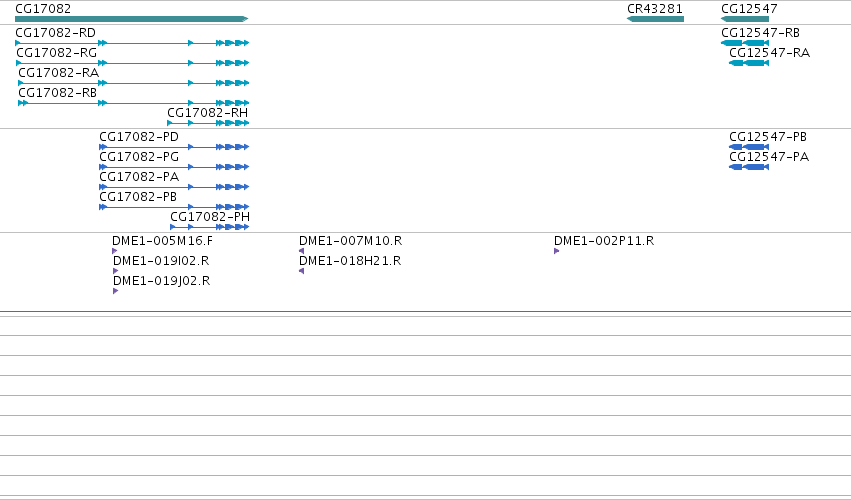851x500 pixels.
Task: Click the CG17082-PH protein label
Action: pos(210,217)
